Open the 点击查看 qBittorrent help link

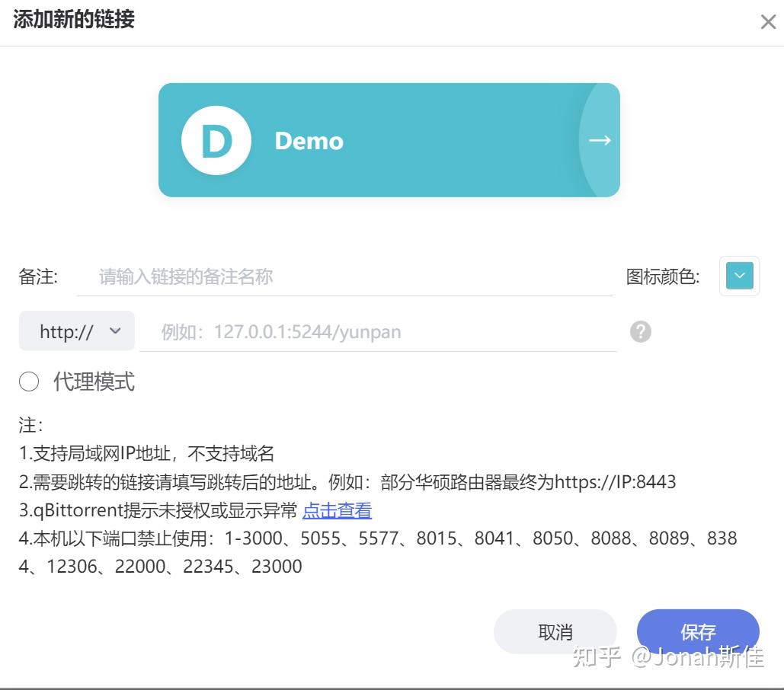pyautogui.click(x=337, y=510)
